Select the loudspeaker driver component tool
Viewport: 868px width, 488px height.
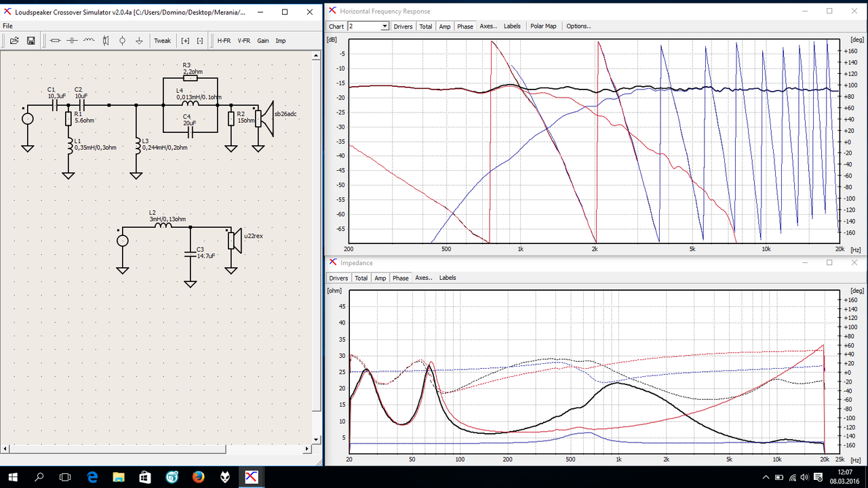[106, 41]
